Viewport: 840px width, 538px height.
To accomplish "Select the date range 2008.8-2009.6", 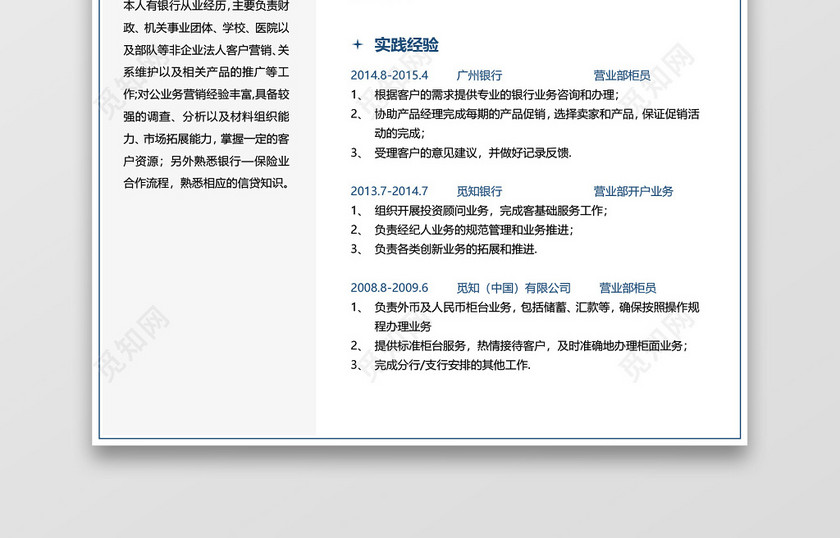I will (x=389, y=288).
